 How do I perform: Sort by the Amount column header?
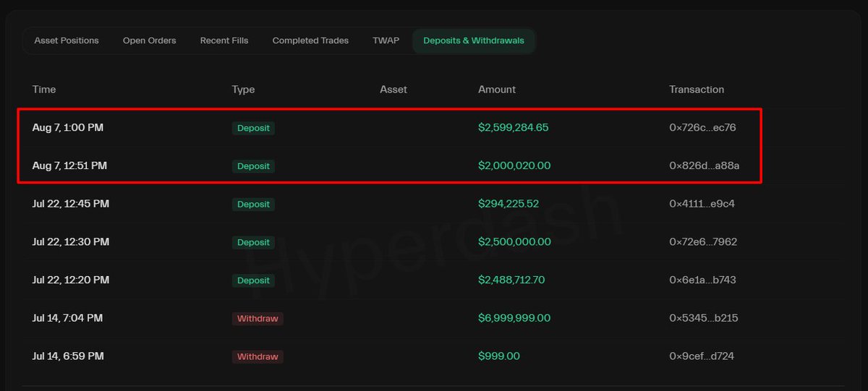pos(497,90)
